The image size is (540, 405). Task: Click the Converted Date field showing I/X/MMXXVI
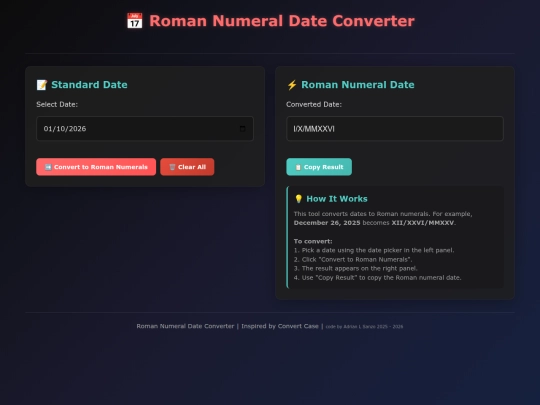coord(395,129)
